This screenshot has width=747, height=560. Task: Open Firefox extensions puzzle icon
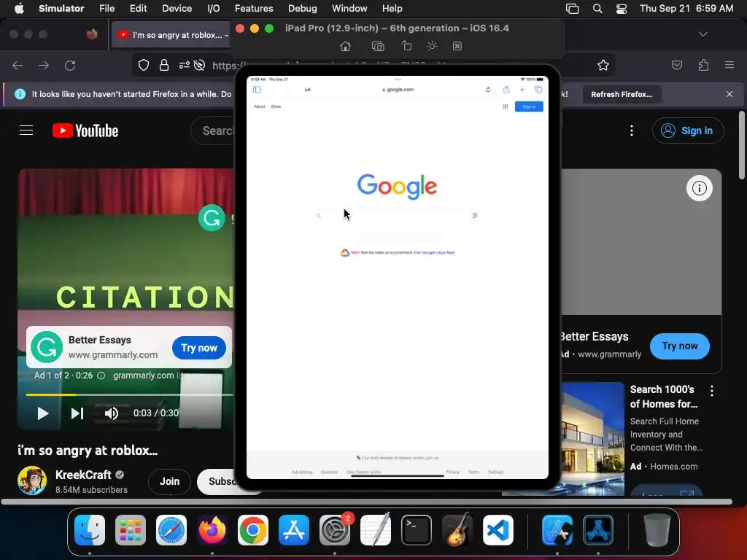tap(704, 65)
